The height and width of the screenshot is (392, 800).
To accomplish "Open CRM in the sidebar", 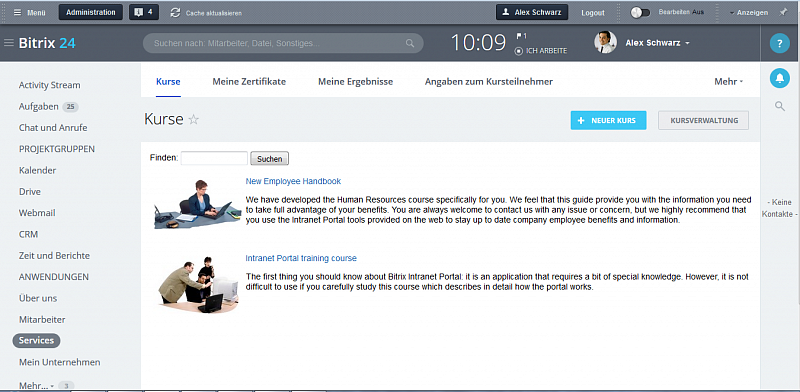I will [x=28, y=234].
